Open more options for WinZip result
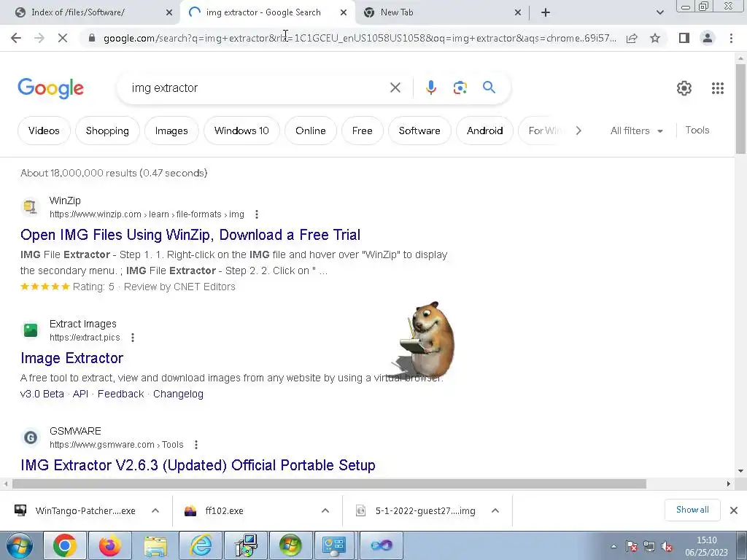Image resolution: width=747 pixels, height=560 pixels. pos(257,214)
